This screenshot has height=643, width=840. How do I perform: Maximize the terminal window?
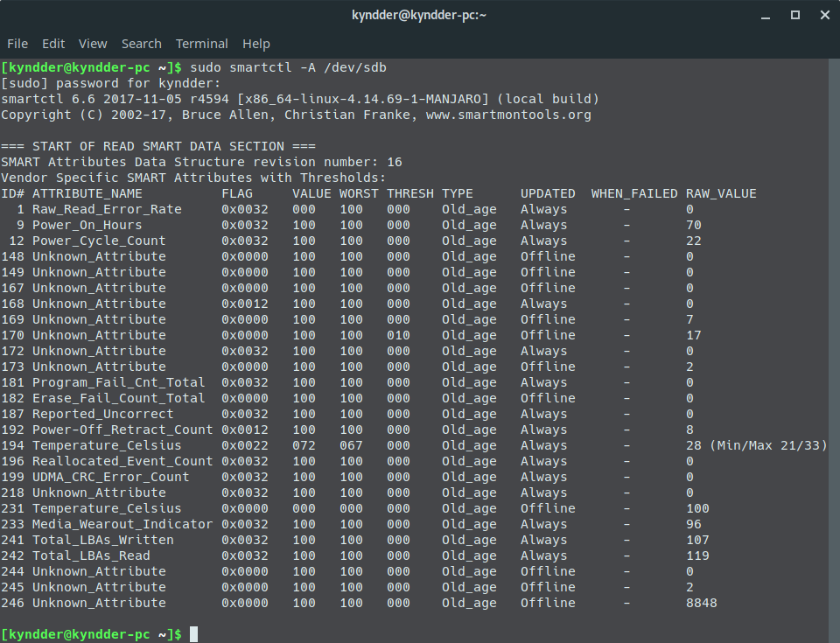[795, 15]
